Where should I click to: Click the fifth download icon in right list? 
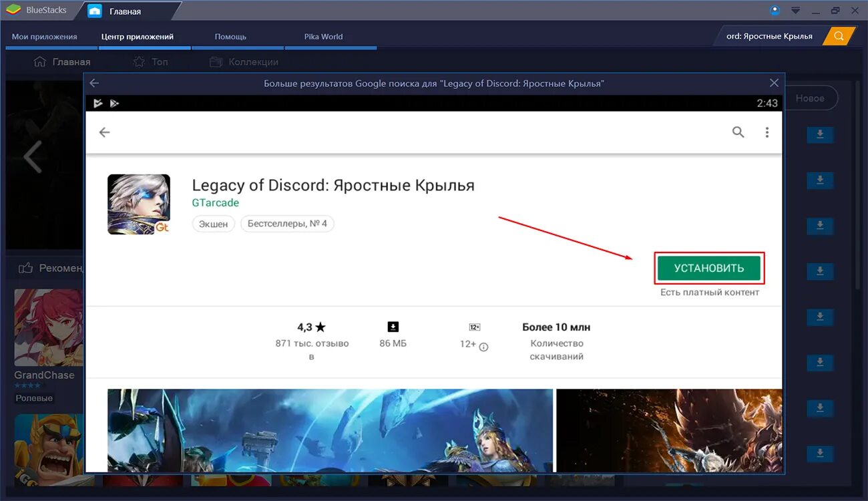coord(820,316)
